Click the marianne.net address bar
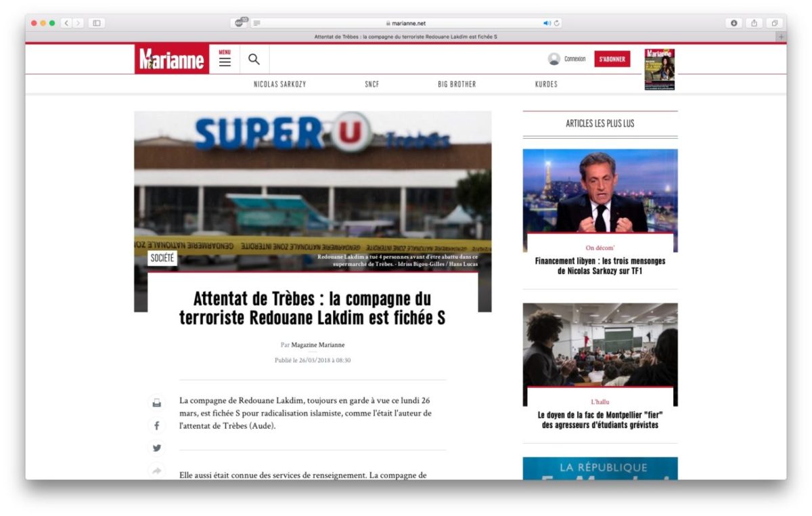This screenshot has width=812, height=516. coord(406,23)
